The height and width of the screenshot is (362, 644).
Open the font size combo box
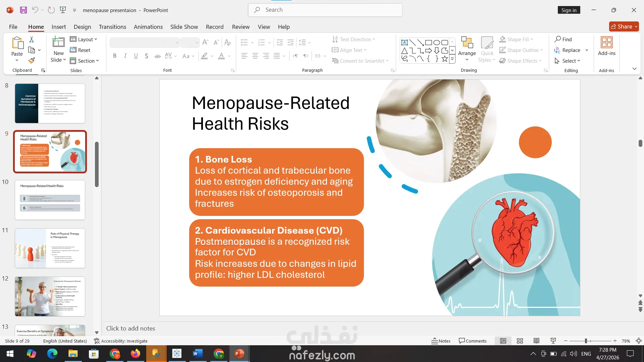[x=190, y=43]
